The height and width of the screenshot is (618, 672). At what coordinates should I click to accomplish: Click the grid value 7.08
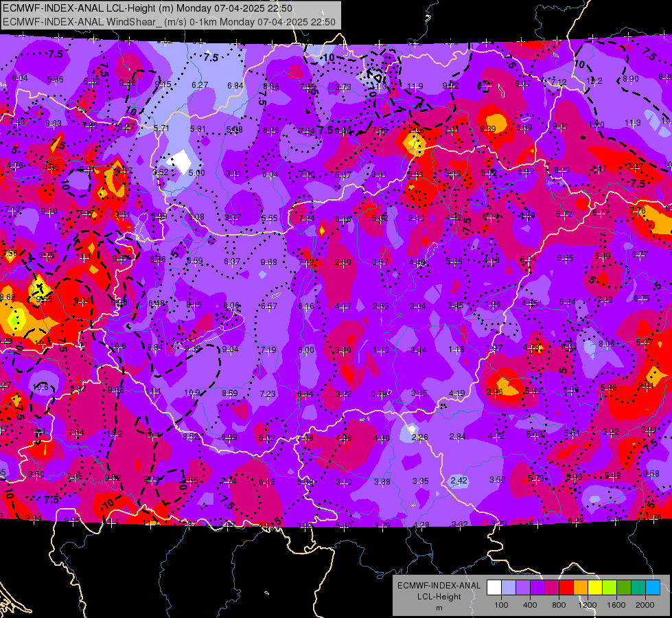click(305, 438)
